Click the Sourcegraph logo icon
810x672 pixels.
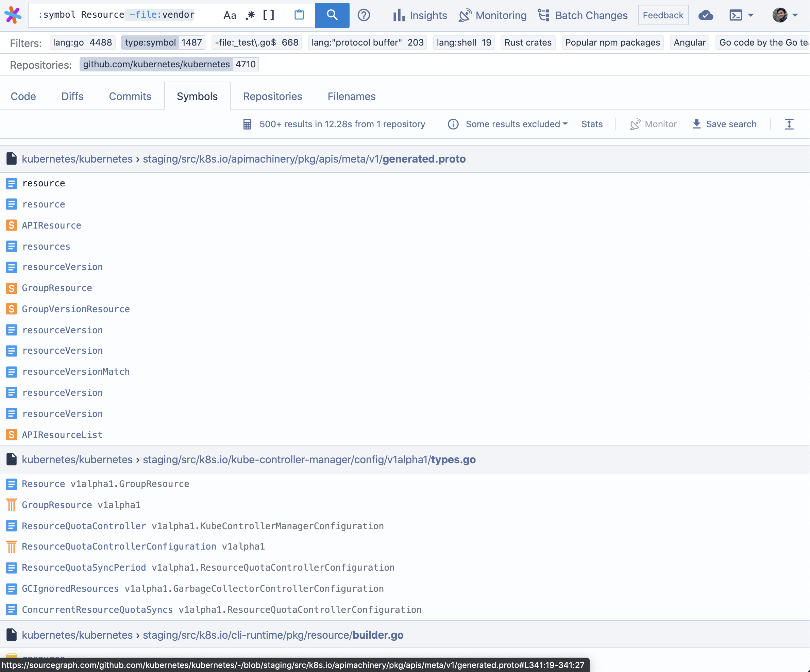pyautogui.click(x=13, y=15)
